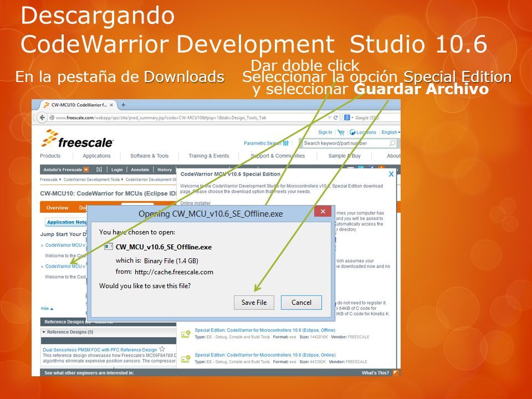This screenshot has width=532, height=399.
Task: Click the [1] notifications item
Action: (x=99, y=170)
